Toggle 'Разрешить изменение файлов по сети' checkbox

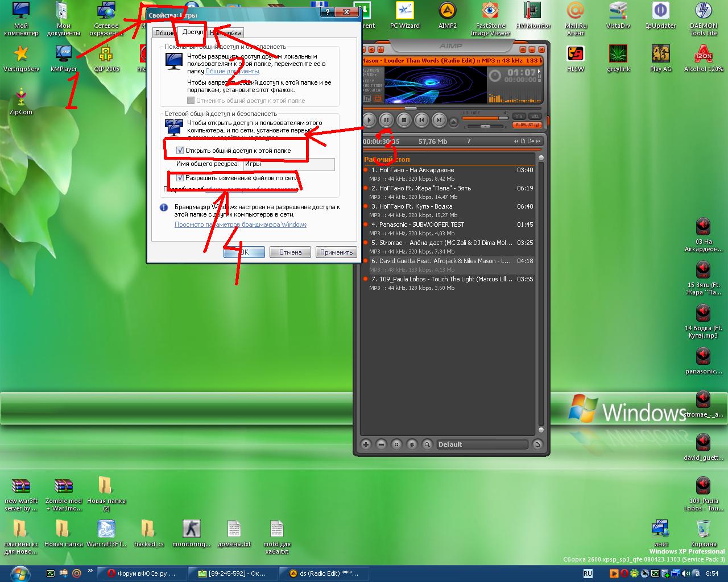[180, 178]
